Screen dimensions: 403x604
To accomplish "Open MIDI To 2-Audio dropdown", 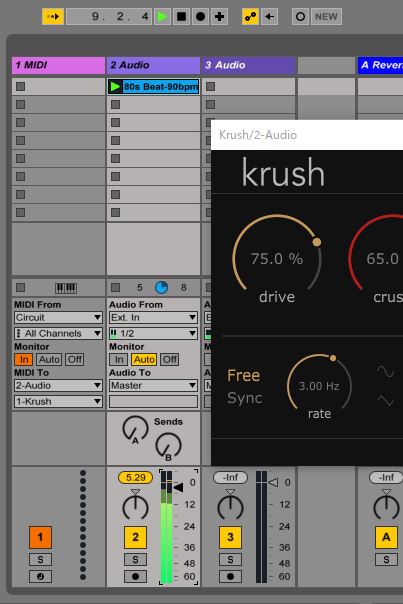I will 59,386.
